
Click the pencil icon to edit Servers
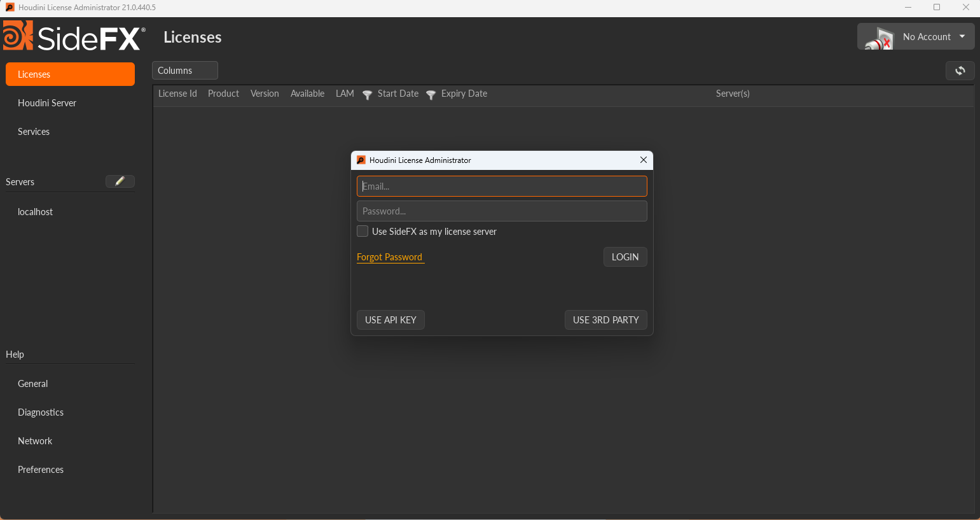(120, 181)
